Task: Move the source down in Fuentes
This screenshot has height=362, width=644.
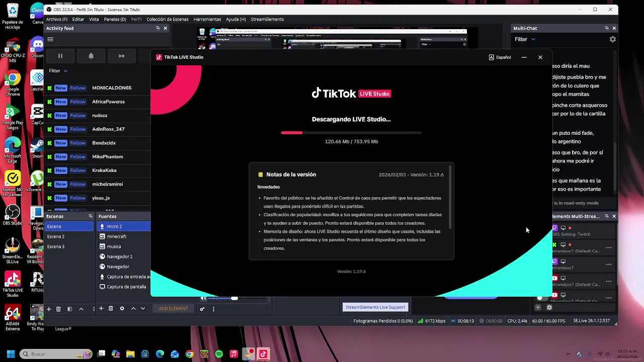Action: click(143, 308)
